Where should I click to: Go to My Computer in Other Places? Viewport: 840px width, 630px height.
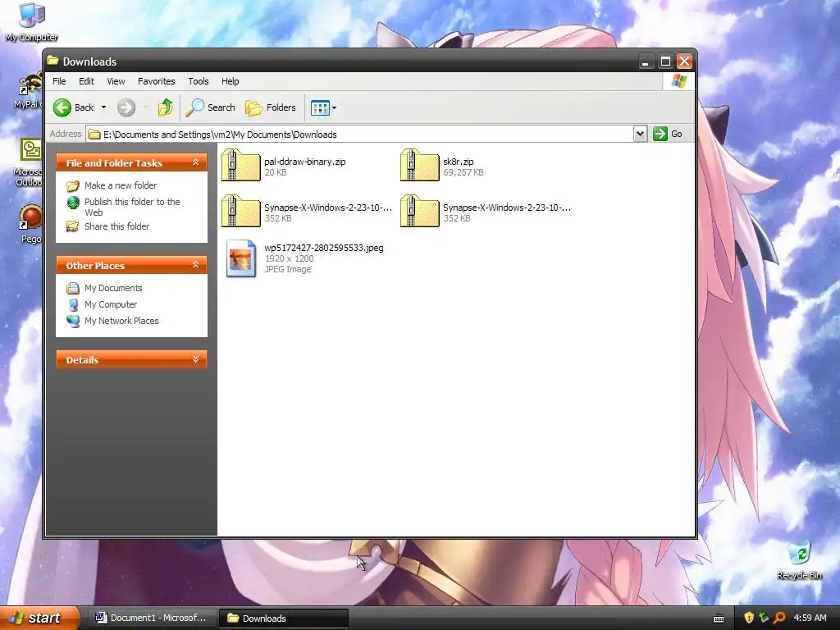(x=111, y=304)
